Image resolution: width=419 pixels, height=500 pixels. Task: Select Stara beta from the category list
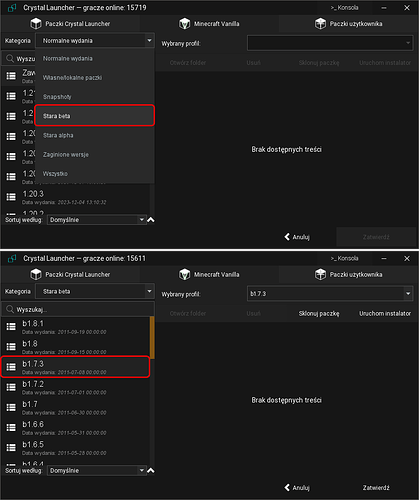tap(95, 116)
